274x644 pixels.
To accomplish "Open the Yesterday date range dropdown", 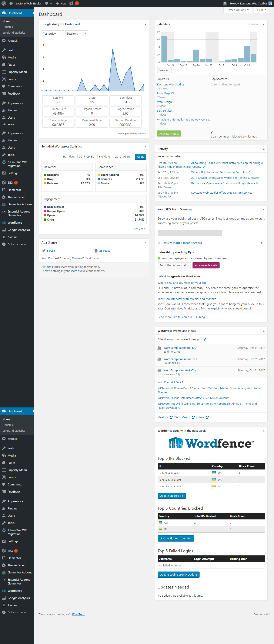I will [53, 34].
